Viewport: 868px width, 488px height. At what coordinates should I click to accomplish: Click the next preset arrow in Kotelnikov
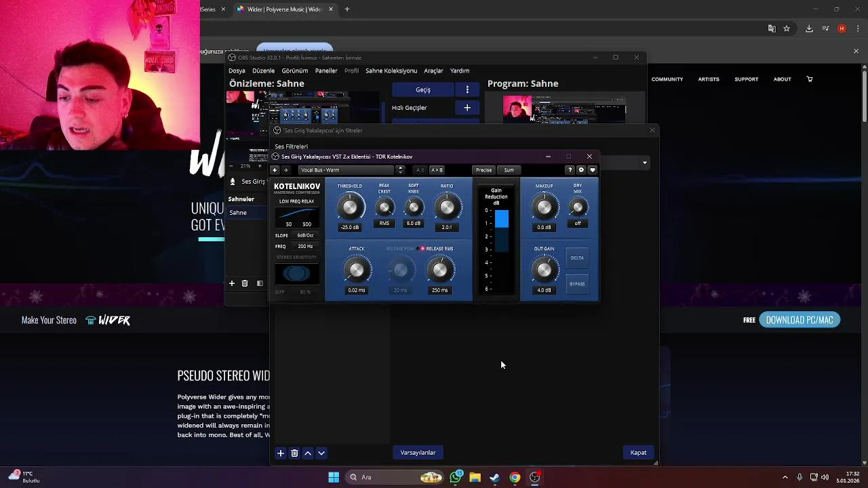point(285,170)
